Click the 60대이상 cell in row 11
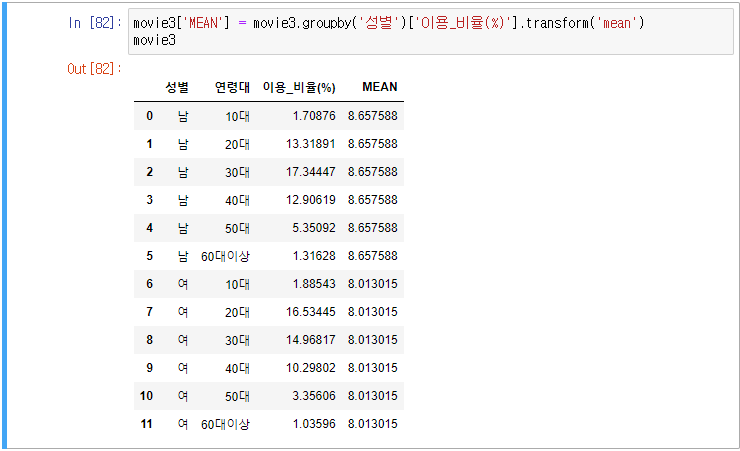 click(225, 424)
